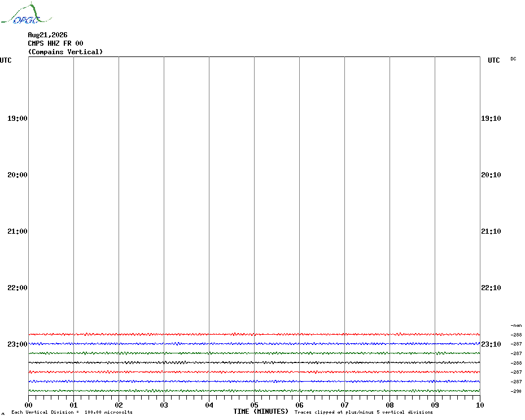Viewport: 525px width, 420px height.
Task: Select the date text Aug21,2026
Action: click(47, 35)
